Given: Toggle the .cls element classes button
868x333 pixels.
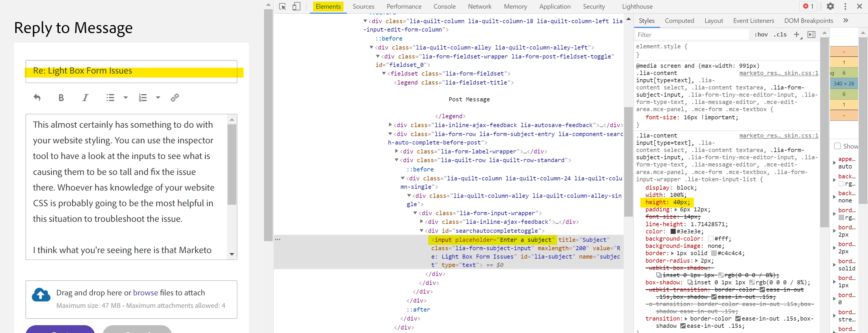Looking at the screenshot, I should click(780, 34).
